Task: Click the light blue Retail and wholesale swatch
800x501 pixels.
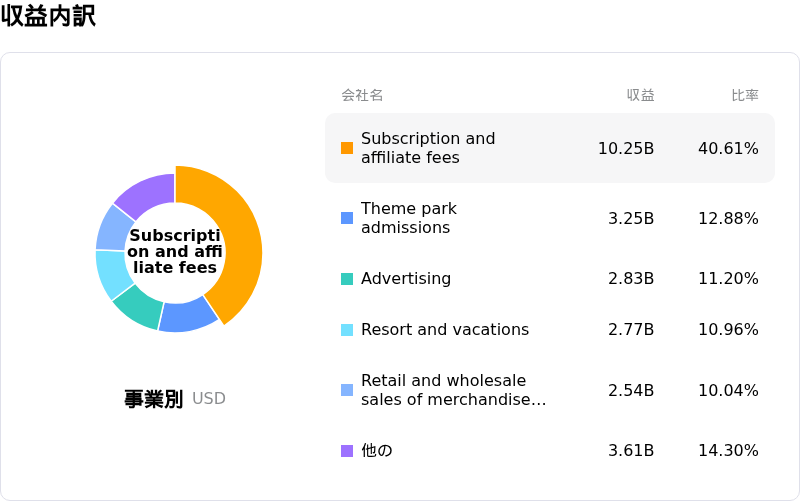Action: [x=347, y=390]
